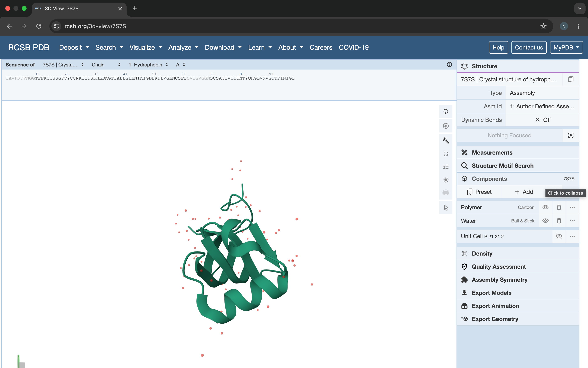Click the Structure panel gear icon
This screenshot has width=588, height=368.
pyautogui.click(x=464, y=66)
